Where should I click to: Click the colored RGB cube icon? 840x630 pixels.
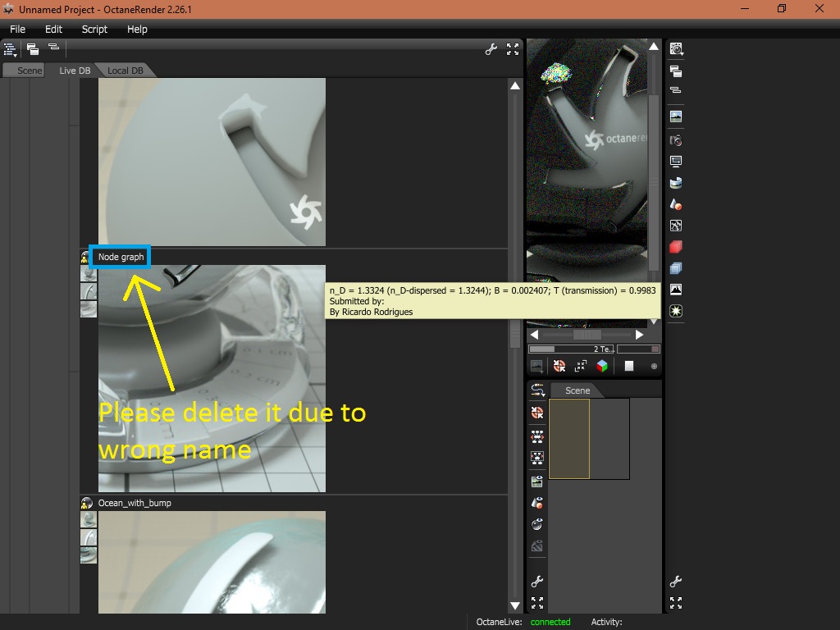point(602,366)
